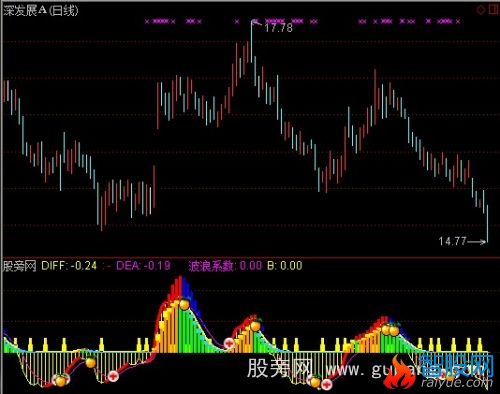Click the last candlestick near 14.77

[x=487, y=224]
